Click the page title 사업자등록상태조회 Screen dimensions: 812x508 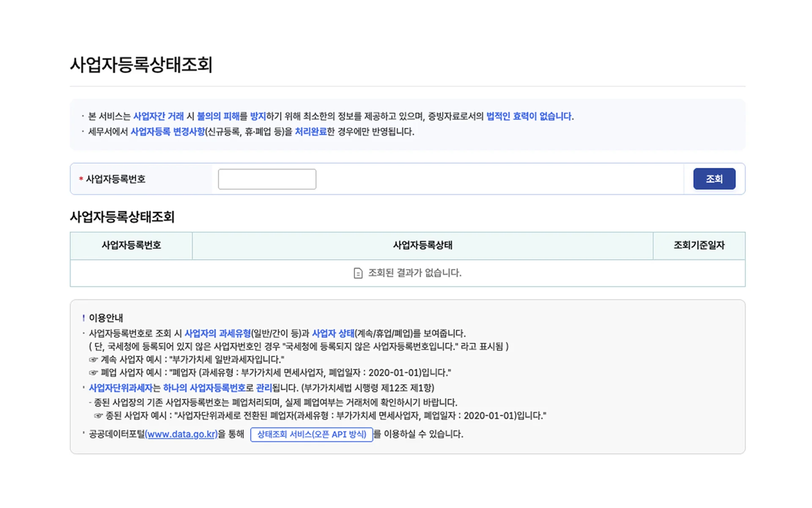(x=142, y=65)
